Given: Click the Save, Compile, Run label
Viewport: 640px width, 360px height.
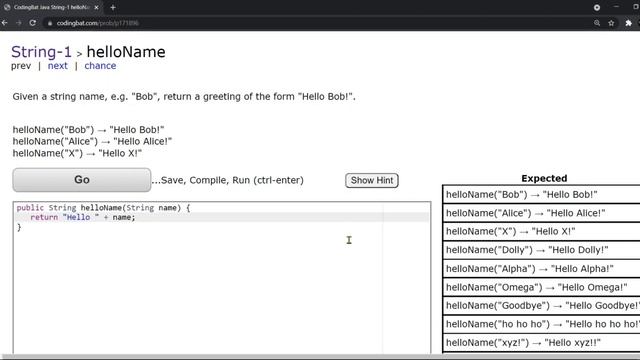Looking at the screenshot, I should point(228,180).
